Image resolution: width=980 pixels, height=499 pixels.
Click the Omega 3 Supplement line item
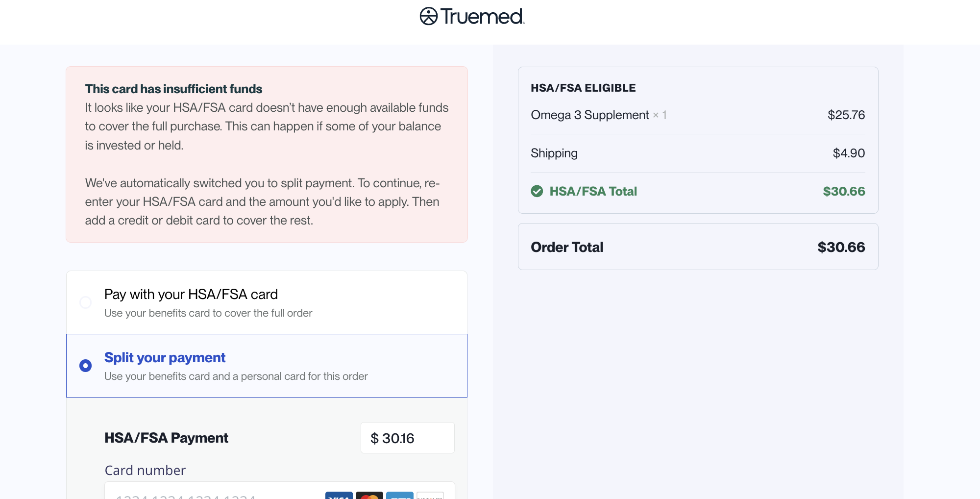pyautogui.click(x=589, y=115)
